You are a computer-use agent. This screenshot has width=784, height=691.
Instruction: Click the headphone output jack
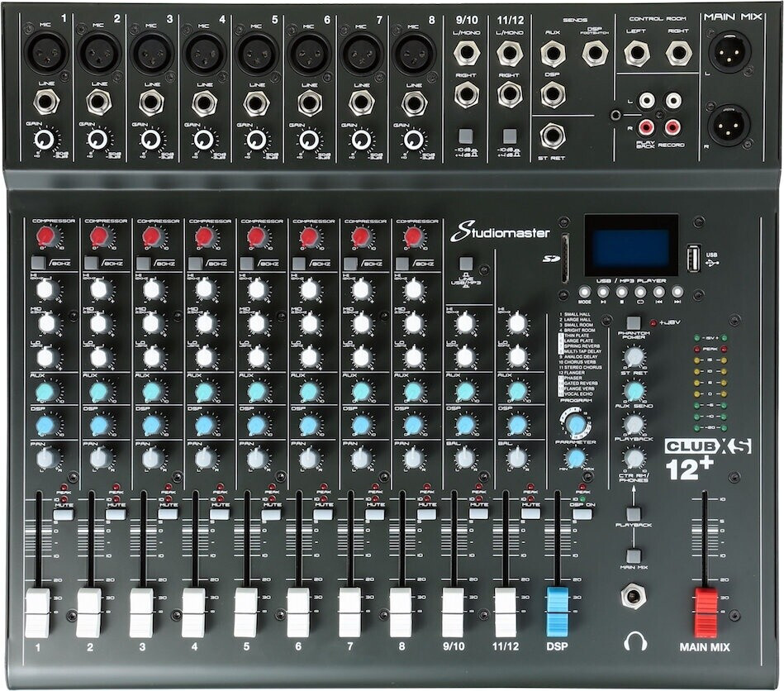(x=632, y=594)
